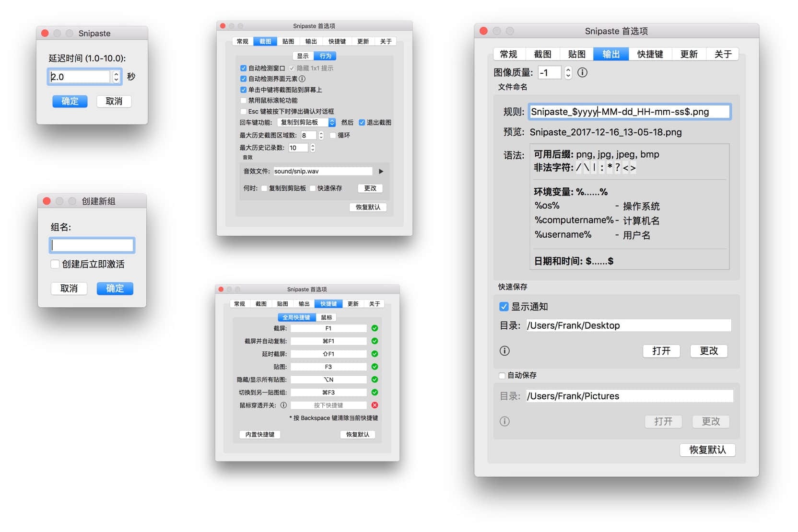
Task: Select 快捷键 tab in output preferences window
Action: pos(650,54)
